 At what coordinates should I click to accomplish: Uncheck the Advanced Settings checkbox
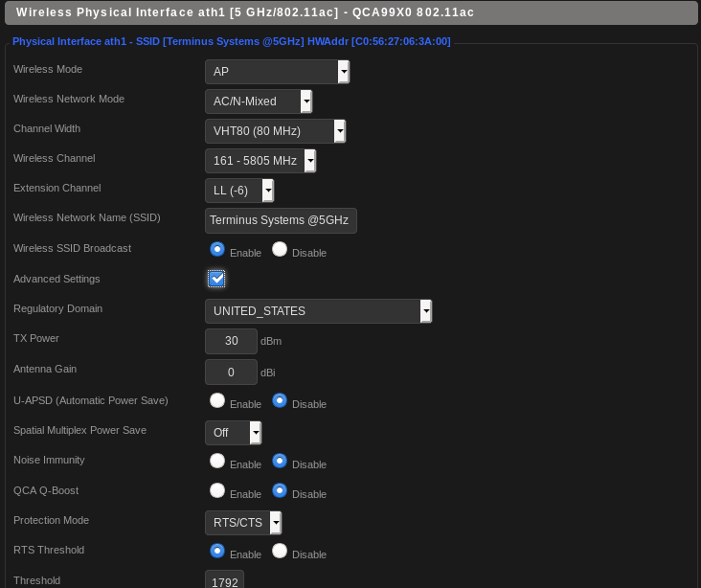pyautogui.click(x=217, y=279)
